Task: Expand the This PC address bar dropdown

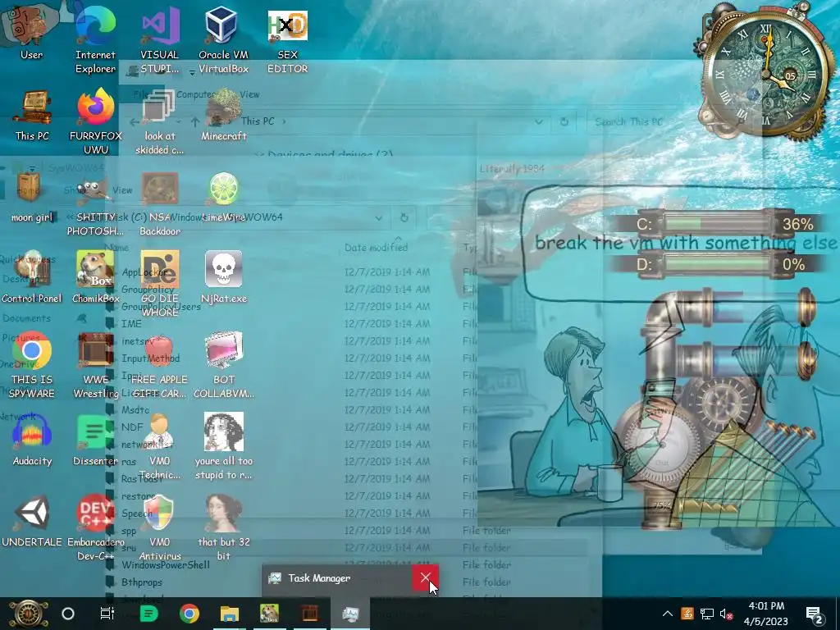Action: point(539,121)
